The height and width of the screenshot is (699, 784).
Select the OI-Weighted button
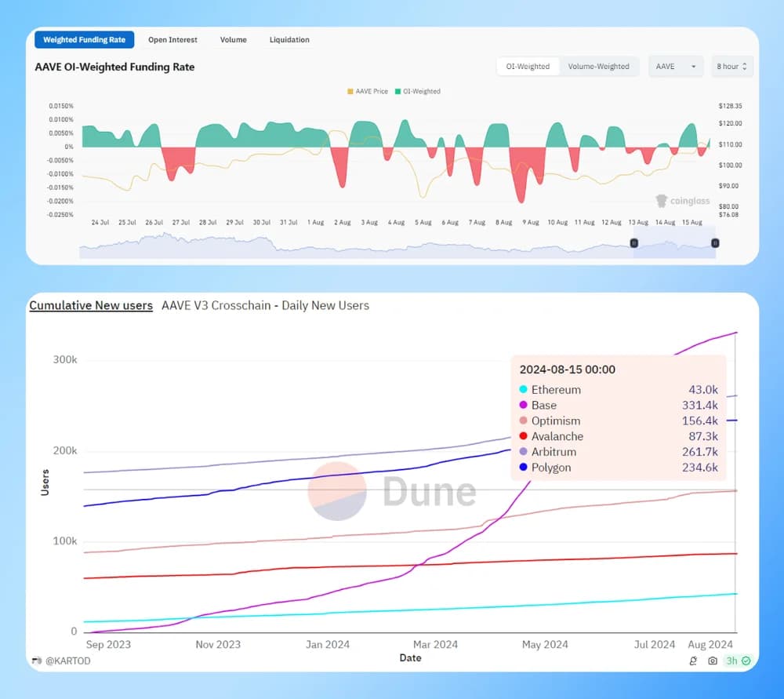click(528, 67)
